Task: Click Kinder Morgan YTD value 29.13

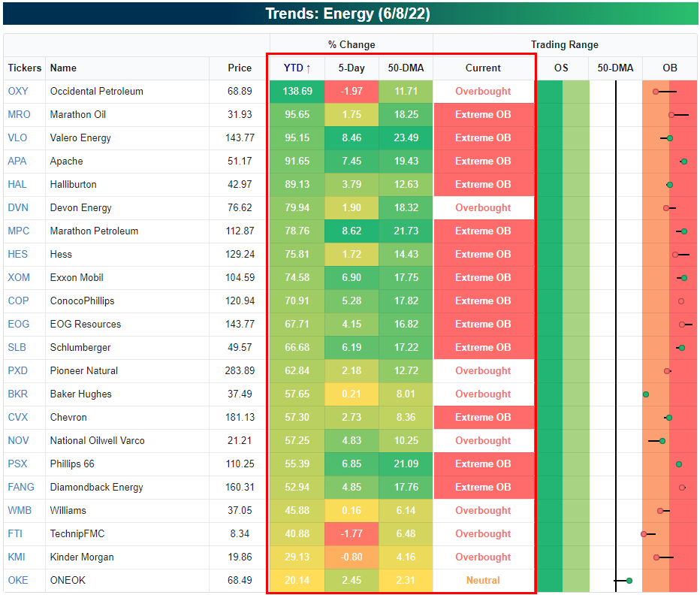Action: point(297,557)
